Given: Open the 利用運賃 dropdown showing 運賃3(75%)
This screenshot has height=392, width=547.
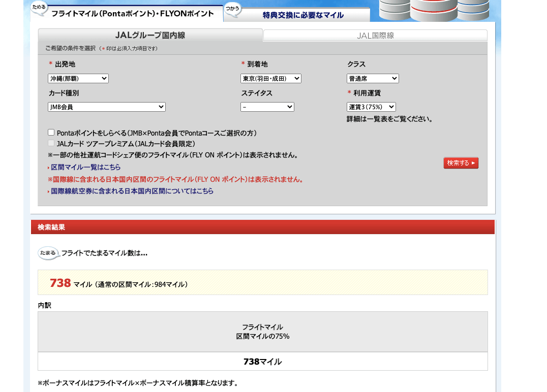Looking at the screenshot, I should click(x=371, y=107).
